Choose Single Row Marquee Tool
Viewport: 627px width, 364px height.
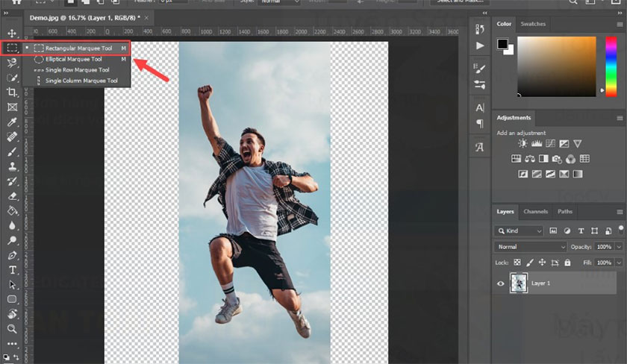[x=77, y=70]
